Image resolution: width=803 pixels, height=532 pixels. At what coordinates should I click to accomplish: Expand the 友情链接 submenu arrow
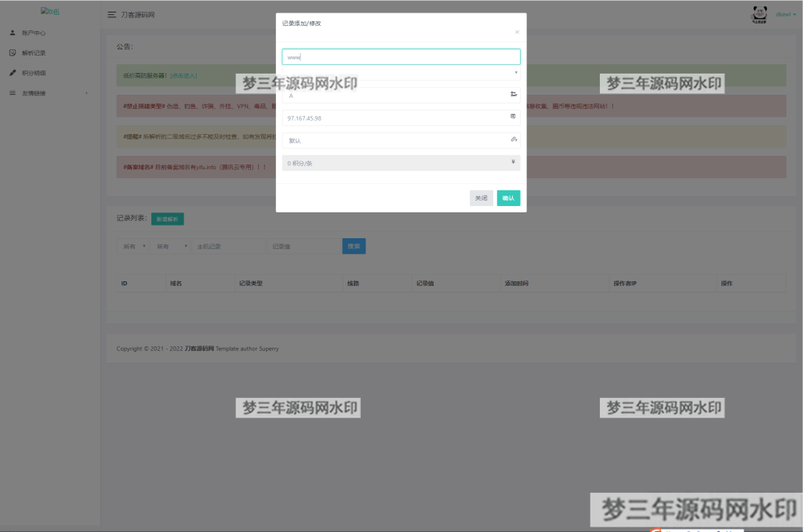(x=86, y=93)
